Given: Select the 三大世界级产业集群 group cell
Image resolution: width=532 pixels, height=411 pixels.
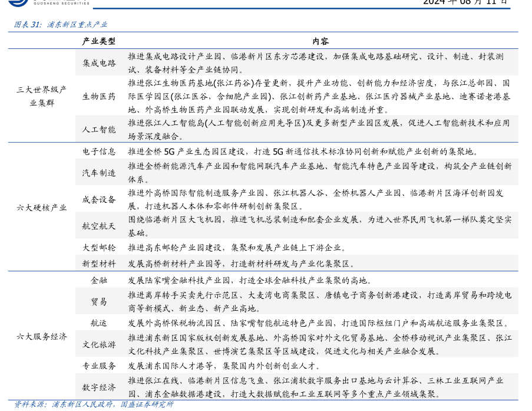Looking at the screenshot, I should [x=42, y=96].
